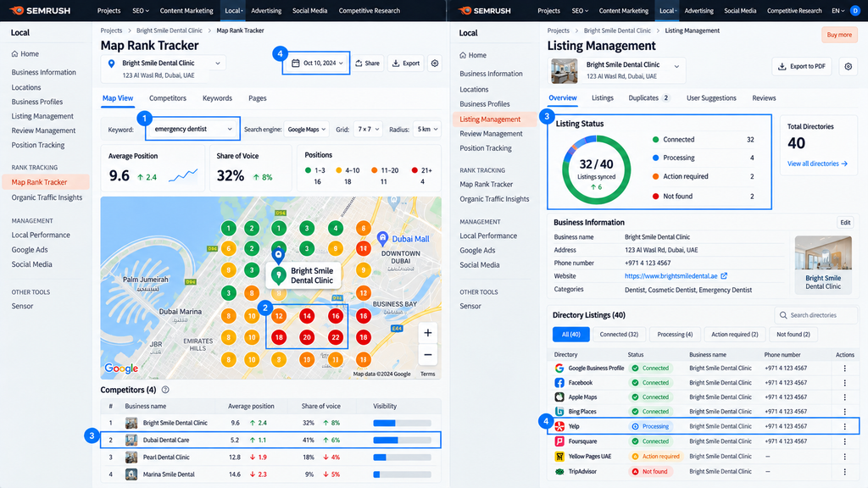This screenshot has height=488, width=868.
Task: Filter listings by All (40)
Action: click(570, 334)
